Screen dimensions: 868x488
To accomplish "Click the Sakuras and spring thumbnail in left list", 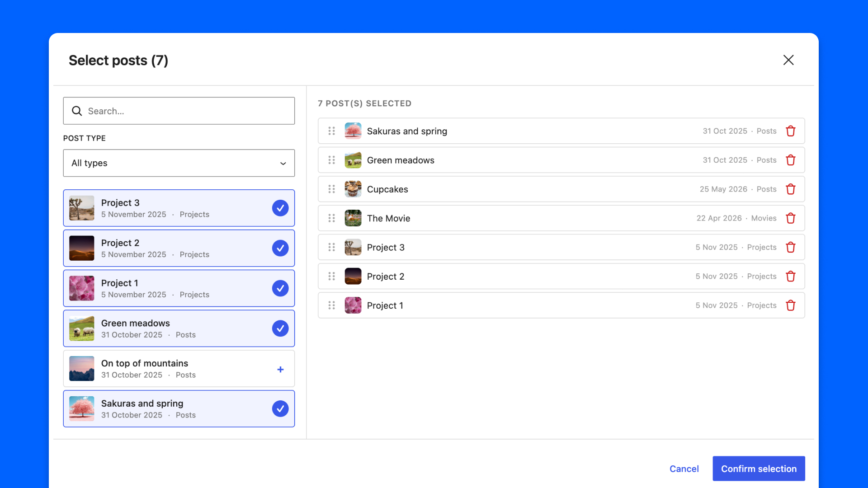I will [82, 408].
